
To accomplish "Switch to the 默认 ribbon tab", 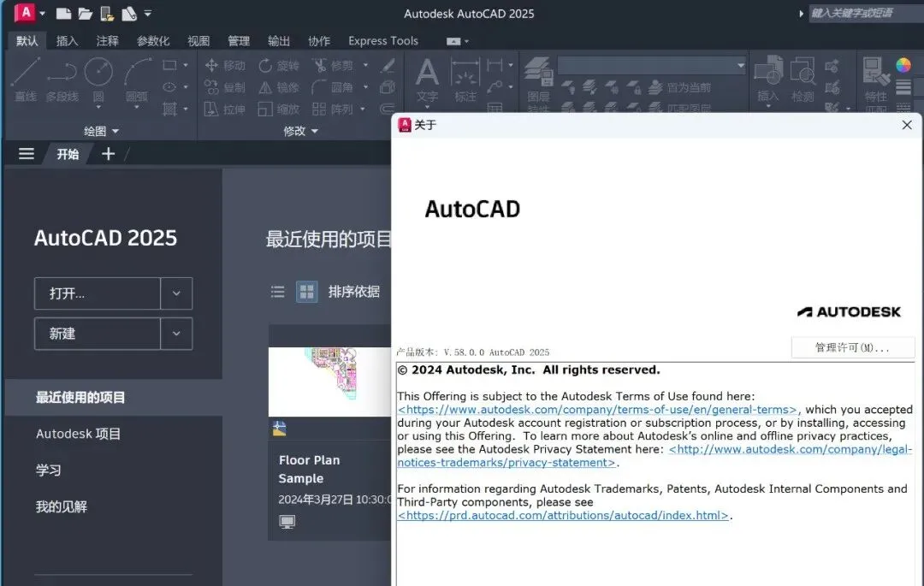I will pyautogui.click(x=27, y=41).
